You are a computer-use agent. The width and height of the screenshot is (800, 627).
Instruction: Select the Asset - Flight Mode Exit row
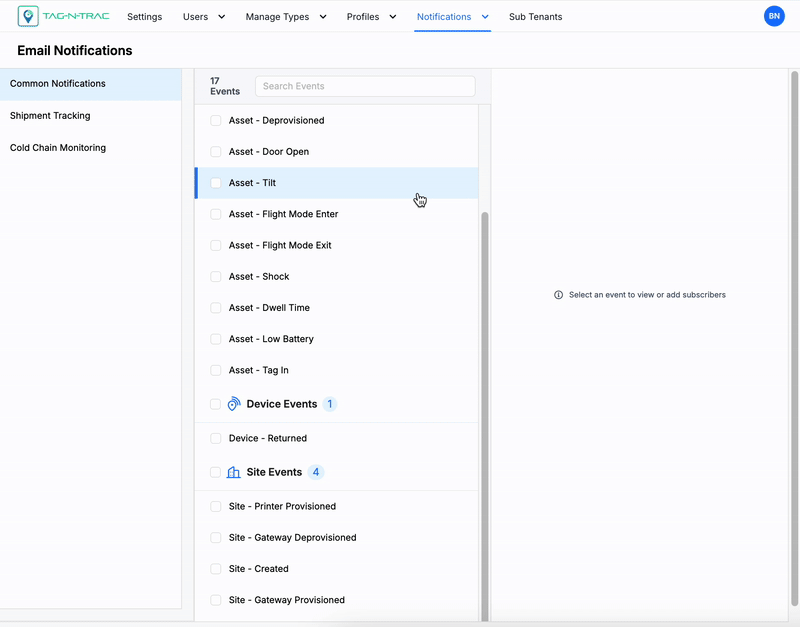pyautogui.click(x=337, y=245)
